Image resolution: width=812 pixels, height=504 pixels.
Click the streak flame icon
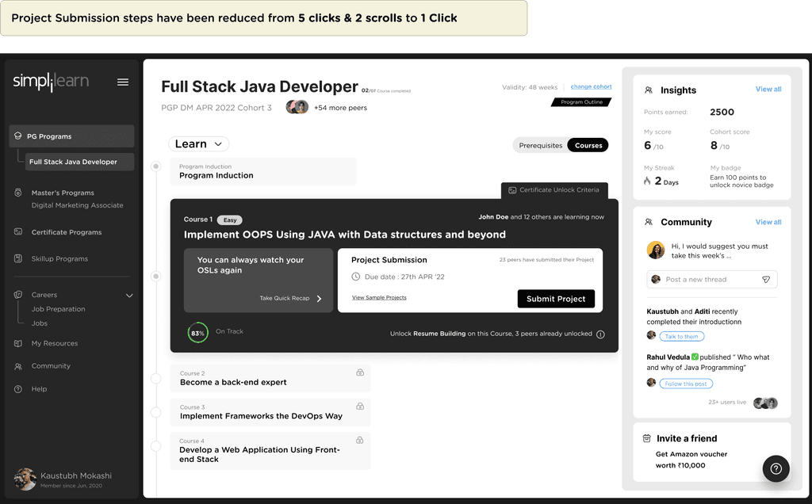[647, 181]
